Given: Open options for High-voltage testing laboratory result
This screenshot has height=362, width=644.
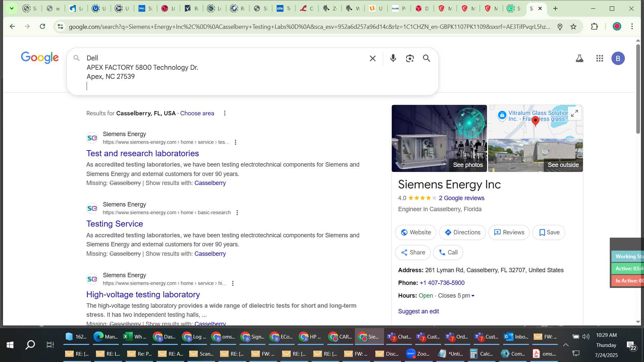Looking at the screenshot, I should pyautogui.click(x=233, y=283).
